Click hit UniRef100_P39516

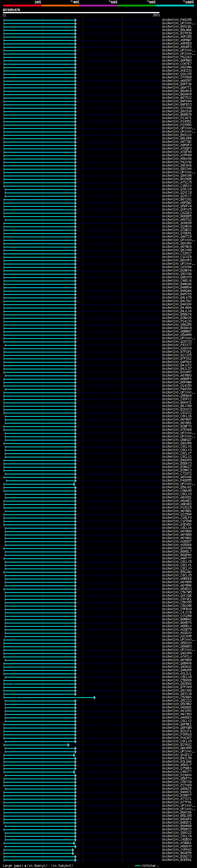click(x=177, y=735)
